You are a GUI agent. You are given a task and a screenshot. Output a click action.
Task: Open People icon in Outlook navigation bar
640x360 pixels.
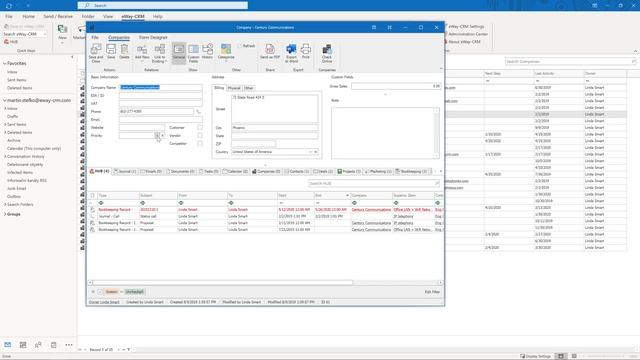click(38, 345)
